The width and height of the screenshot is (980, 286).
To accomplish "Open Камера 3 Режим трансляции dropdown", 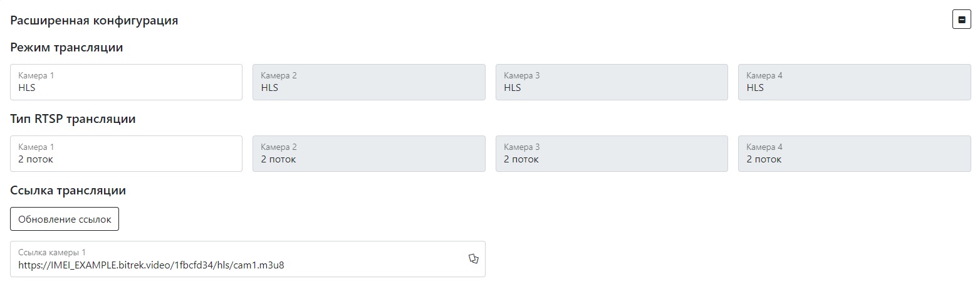I will pyautogui.click(x=612, y=82).
